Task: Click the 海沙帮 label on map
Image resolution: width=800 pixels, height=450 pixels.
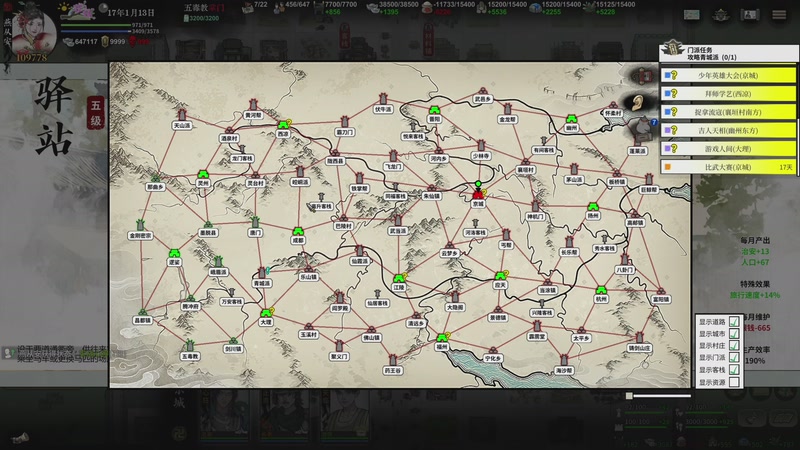Action: coord(564,371)
